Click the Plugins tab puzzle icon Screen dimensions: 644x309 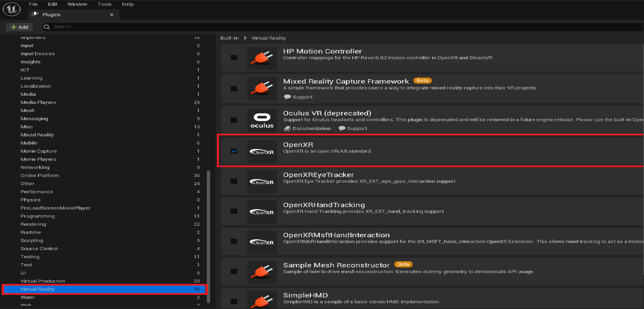pos(35,14)
